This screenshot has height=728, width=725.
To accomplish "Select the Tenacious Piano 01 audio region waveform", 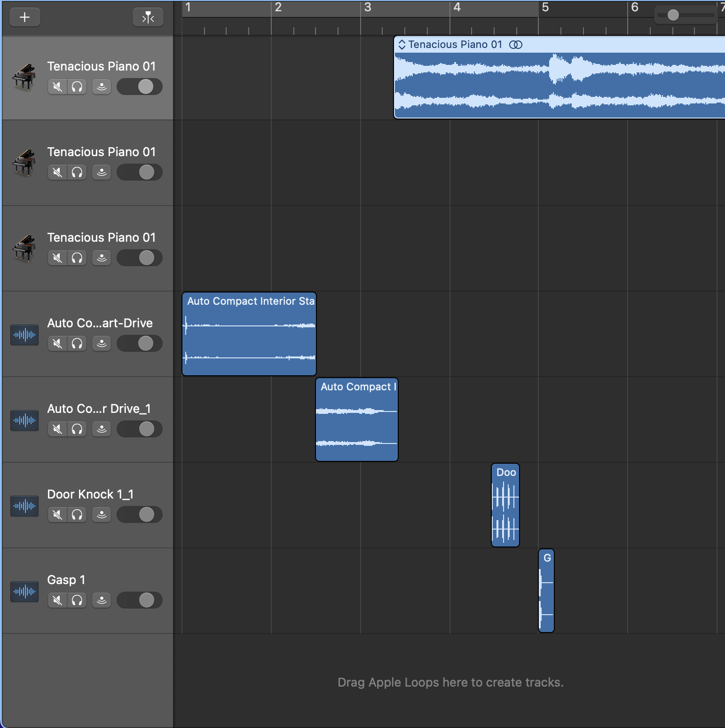I will pos(560,85).
